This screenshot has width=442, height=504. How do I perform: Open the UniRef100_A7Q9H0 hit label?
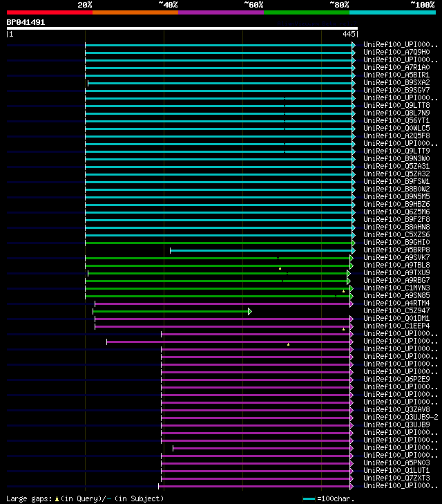(396, 52)
